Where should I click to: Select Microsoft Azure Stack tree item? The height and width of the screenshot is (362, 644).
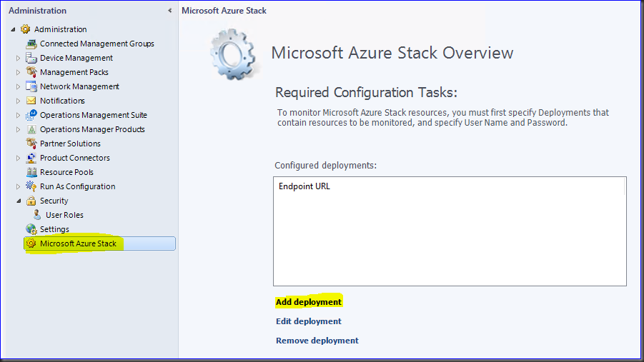(x=78, y=243)
